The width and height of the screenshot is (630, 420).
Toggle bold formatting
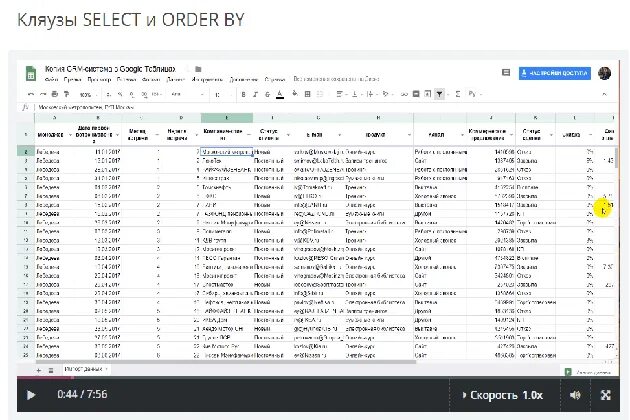pyautogui.click(x=243, y=94)
